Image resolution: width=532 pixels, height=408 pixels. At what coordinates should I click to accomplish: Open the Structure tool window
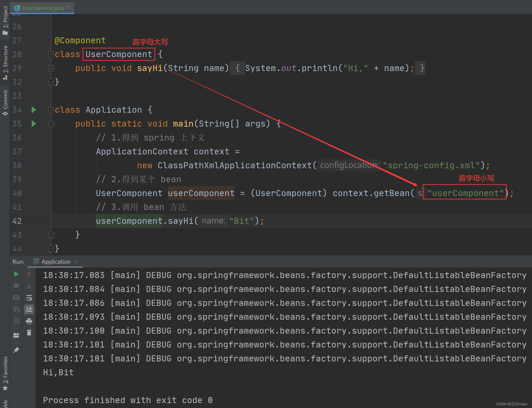[x=5, y=63]
